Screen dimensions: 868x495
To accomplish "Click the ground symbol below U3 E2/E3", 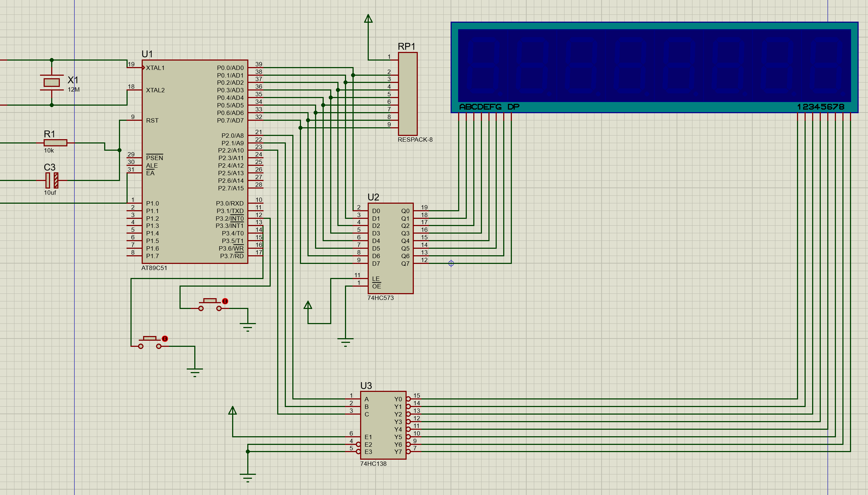I will [248, 478].
